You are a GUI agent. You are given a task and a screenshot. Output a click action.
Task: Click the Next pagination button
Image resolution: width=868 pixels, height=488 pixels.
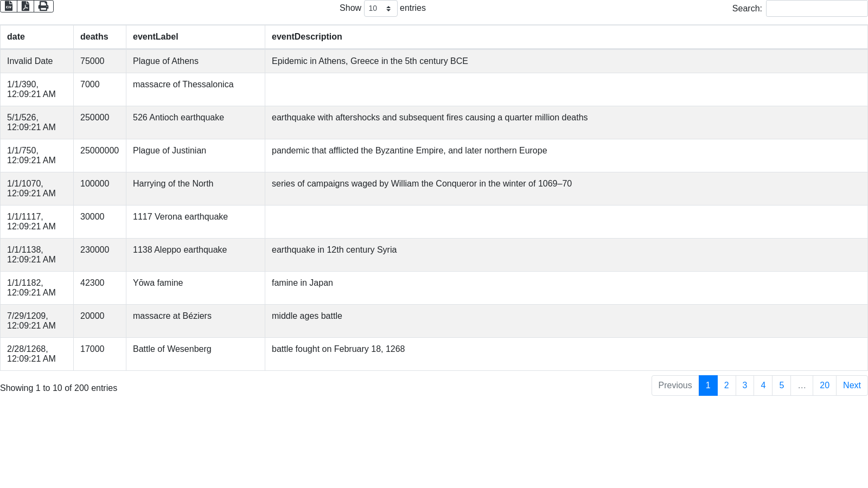click(852, 386)
